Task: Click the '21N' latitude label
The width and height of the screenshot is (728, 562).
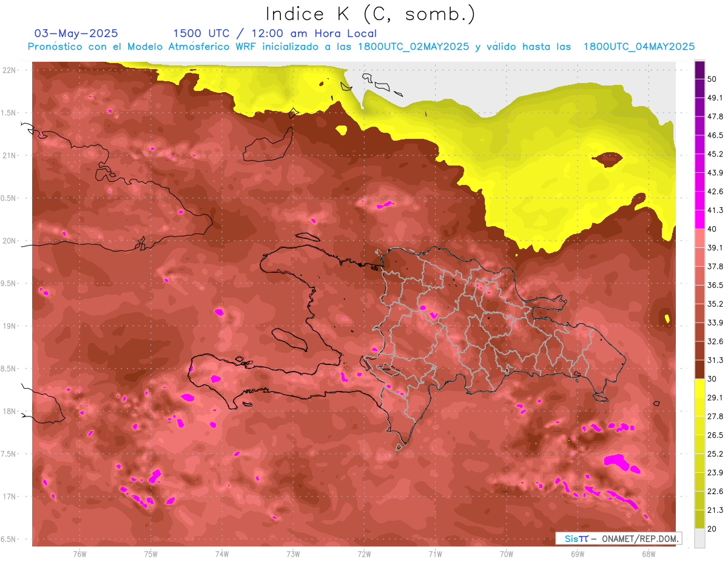Action: [x=9, y=155]
